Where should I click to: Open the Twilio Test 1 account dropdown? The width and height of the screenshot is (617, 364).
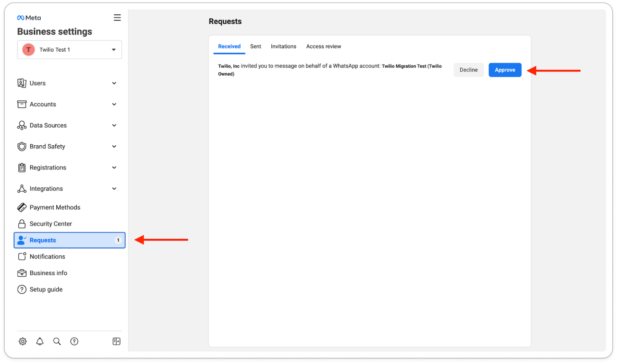(70, 50)
